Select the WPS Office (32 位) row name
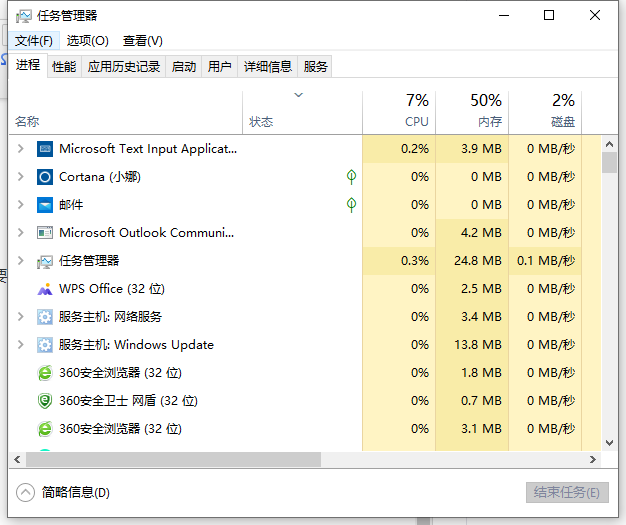 click(112, 289)
